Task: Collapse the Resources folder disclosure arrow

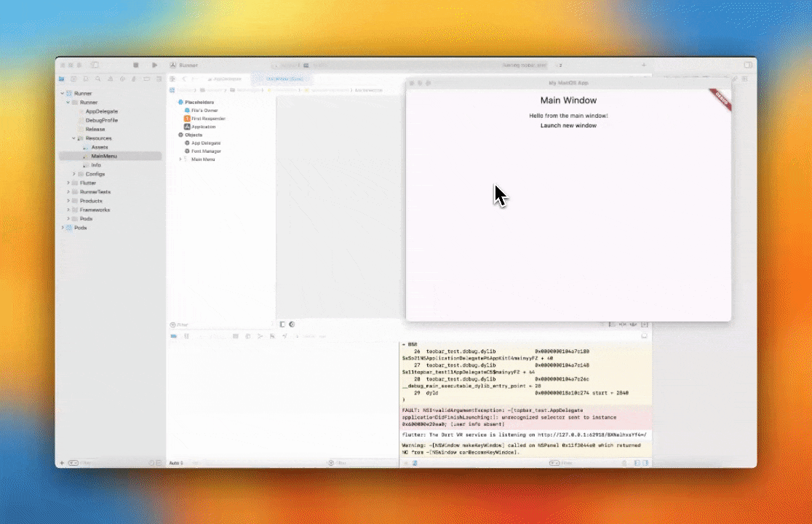Action: 73,138
